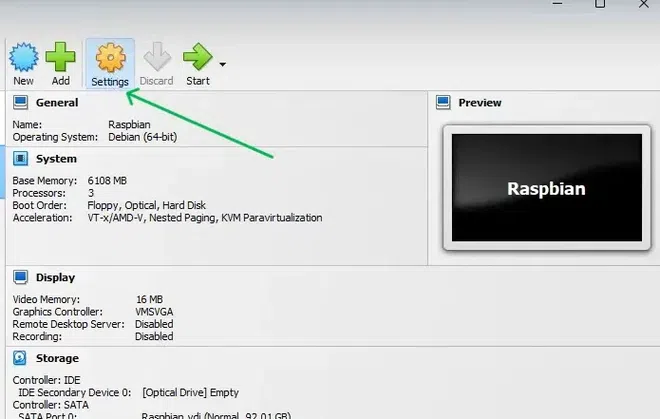Click the icon beside the General heading

click(20, 102)
